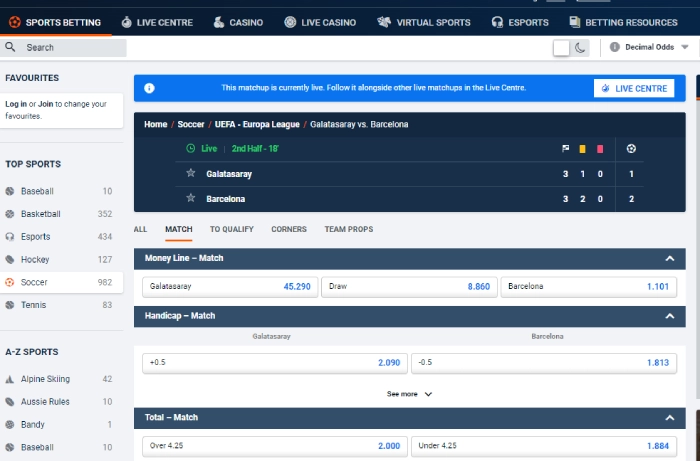Select Under 4.25 at 1.884

click(x=543, y=446)
